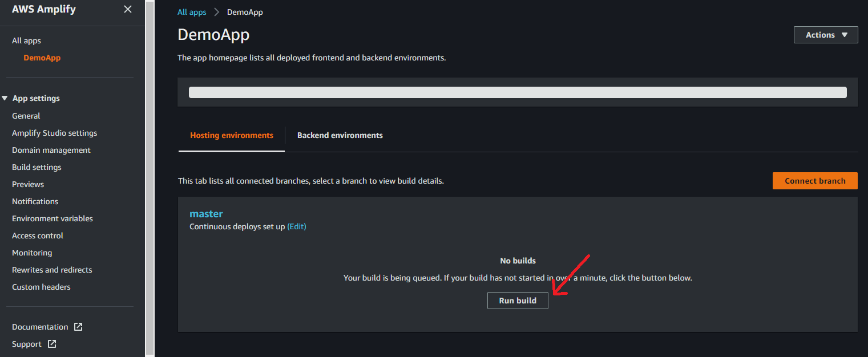Open Notifications settings
This screenshot has height=357, width=868.
(35, 201)
